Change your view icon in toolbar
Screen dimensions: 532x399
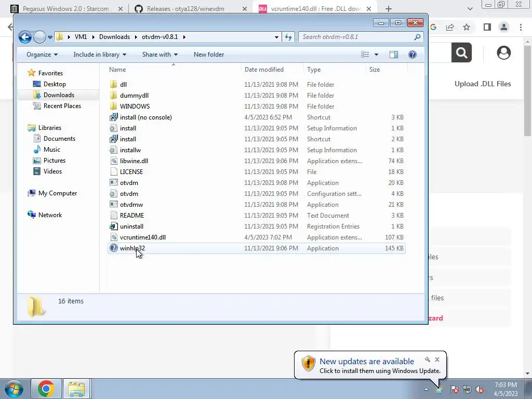[365, 55]
